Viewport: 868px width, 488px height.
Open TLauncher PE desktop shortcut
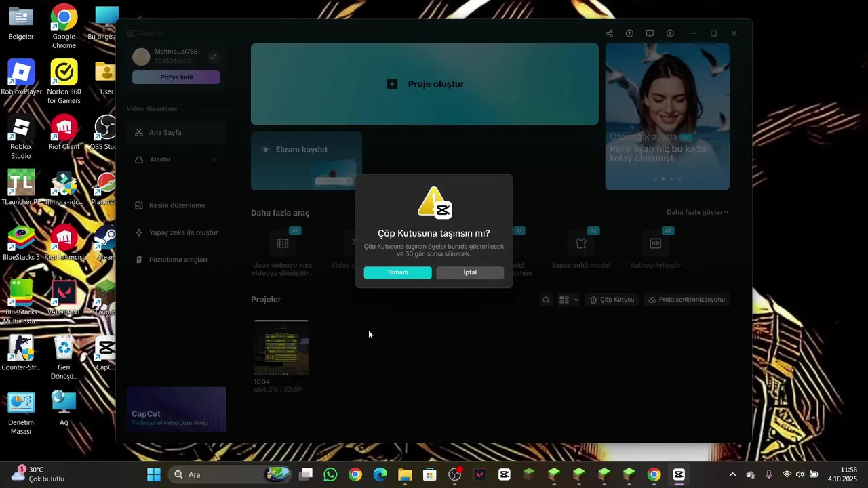click(x=21, y=188)
